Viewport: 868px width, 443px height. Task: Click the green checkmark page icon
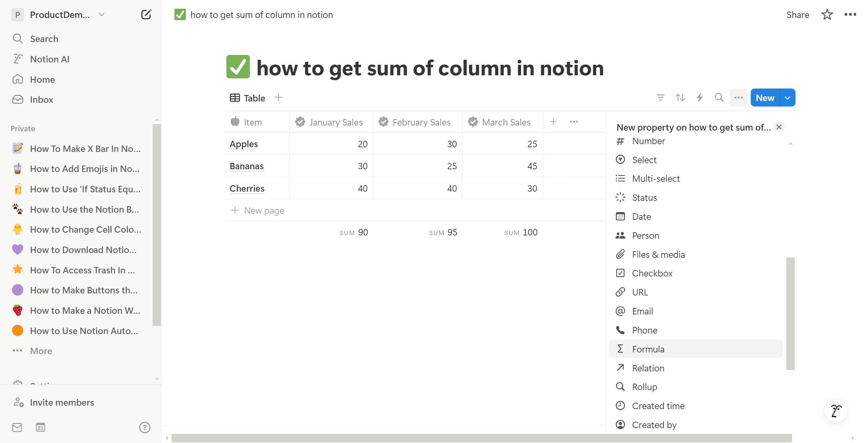click(x=238, y=67)
